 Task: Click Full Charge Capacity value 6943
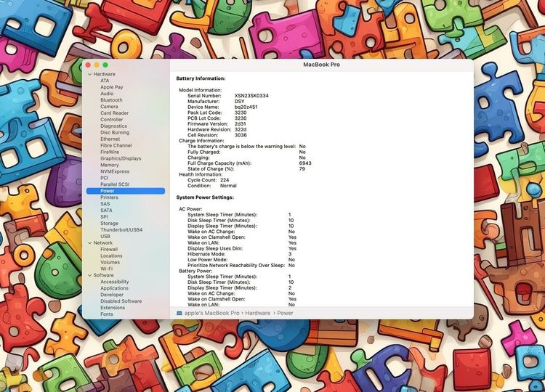click(x=305, y=163)
